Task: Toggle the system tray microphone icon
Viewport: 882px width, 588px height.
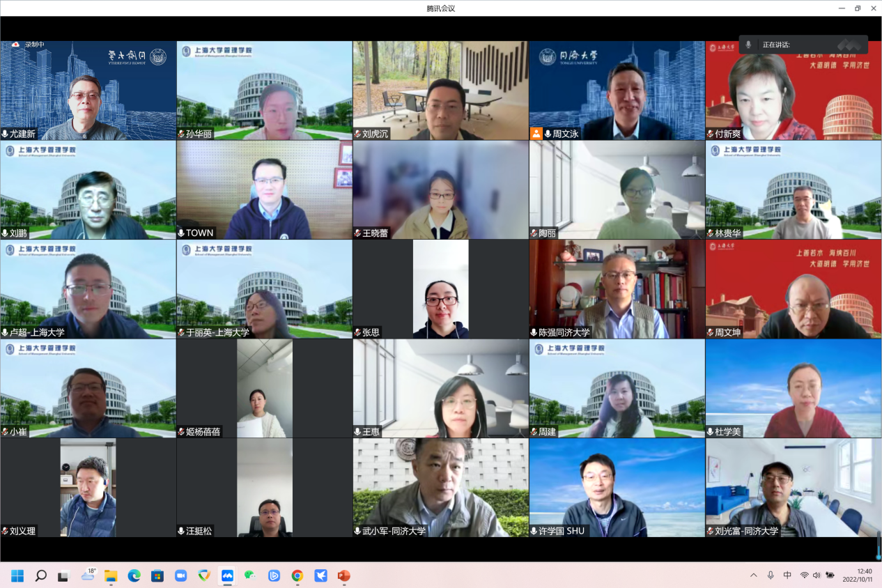Action: click(771, 575)
